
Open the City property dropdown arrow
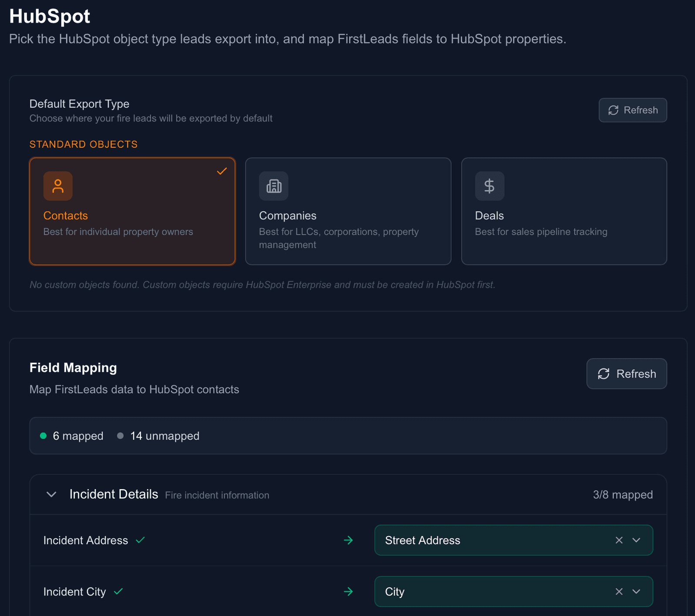tap(636, 592)
